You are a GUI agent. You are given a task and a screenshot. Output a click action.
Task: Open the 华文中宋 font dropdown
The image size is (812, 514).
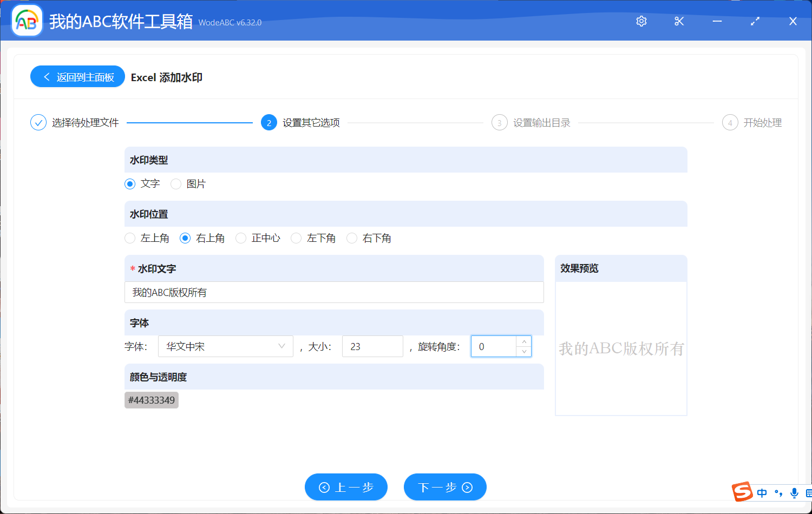225,346
